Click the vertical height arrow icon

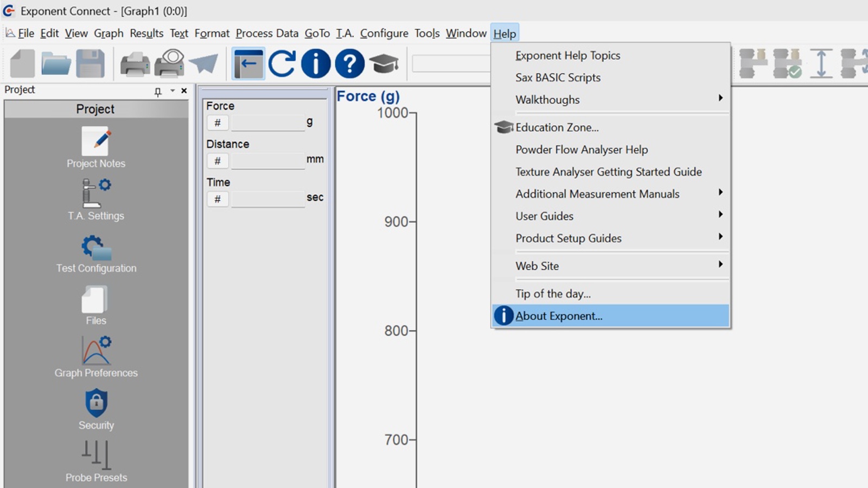pos(821,63)
